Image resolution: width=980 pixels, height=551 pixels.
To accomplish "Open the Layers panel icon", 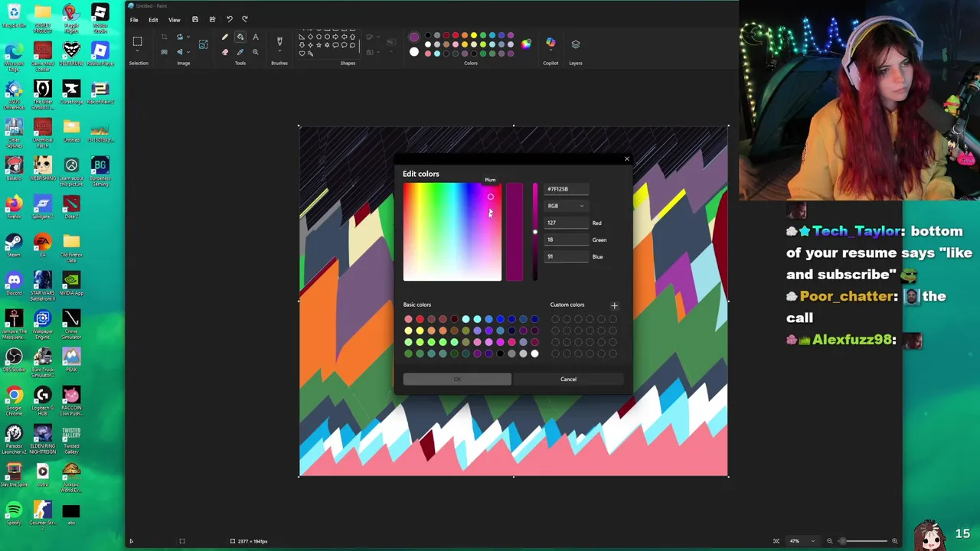I will (x=576, y=44).
